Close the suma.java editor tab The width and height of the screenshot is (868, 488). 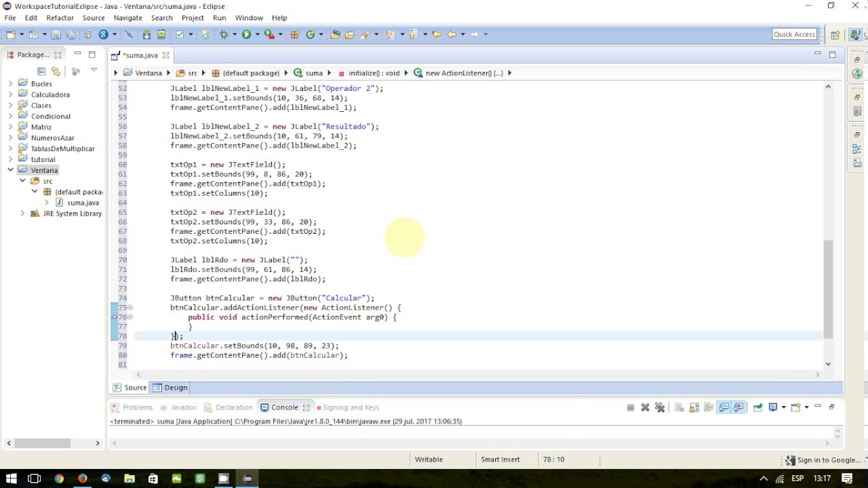[x=165, y=55]
